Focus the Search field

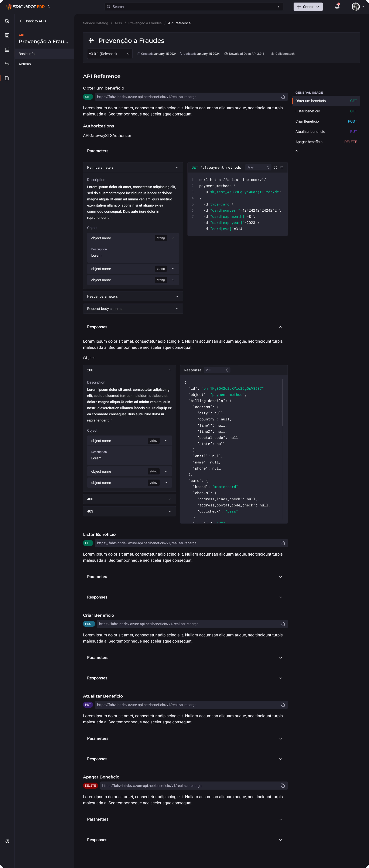(x=194, y=7)
